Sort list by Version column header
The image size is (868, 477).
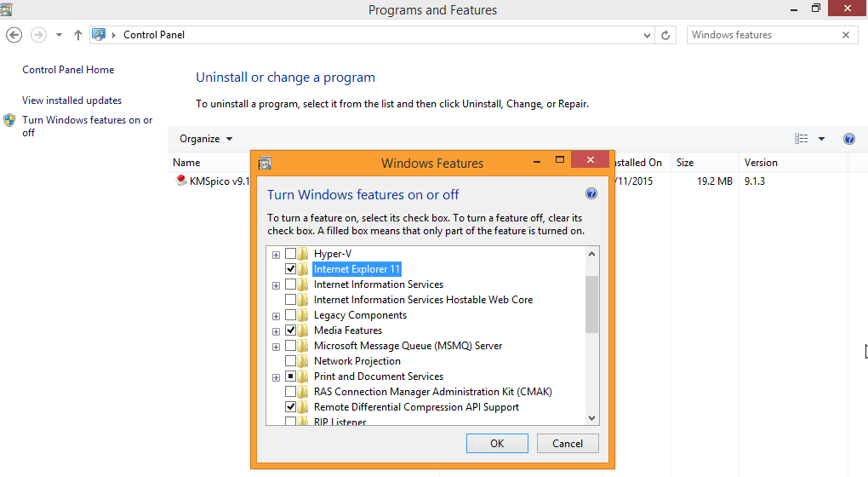pos(761,163)
